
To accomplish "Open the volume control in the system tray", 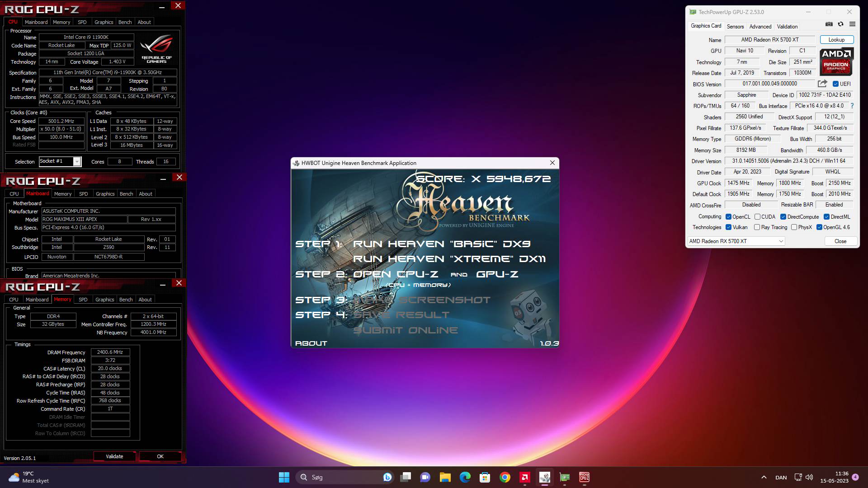I will 809,477.
